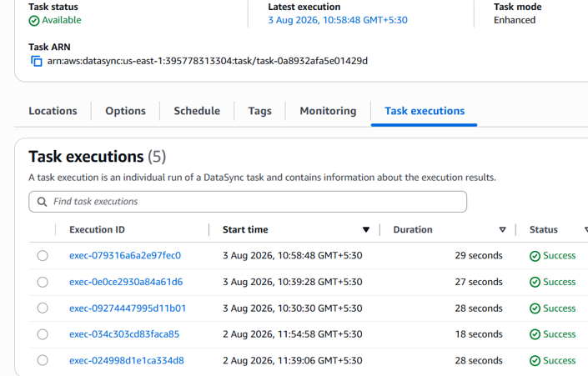This screenshot has width=588, height=376.
Task: Click the Task executions (5) heading
Action: pos(97,157)
